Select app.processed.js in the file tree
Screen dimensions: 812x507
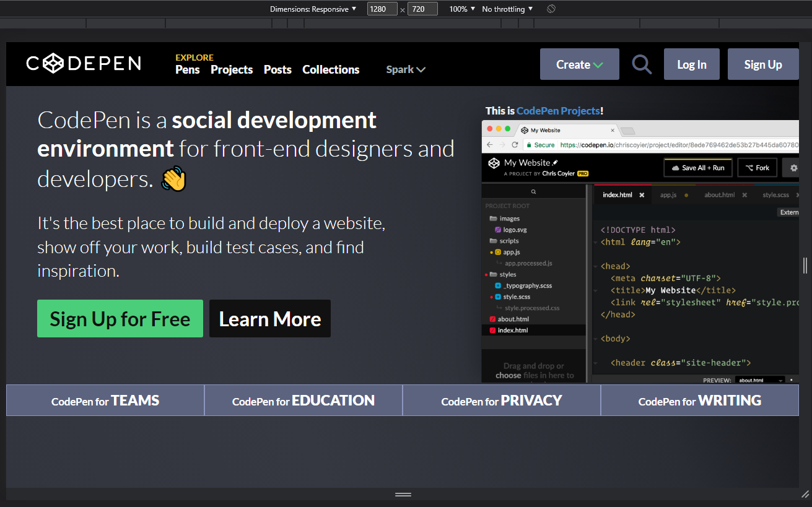(528, 263)
